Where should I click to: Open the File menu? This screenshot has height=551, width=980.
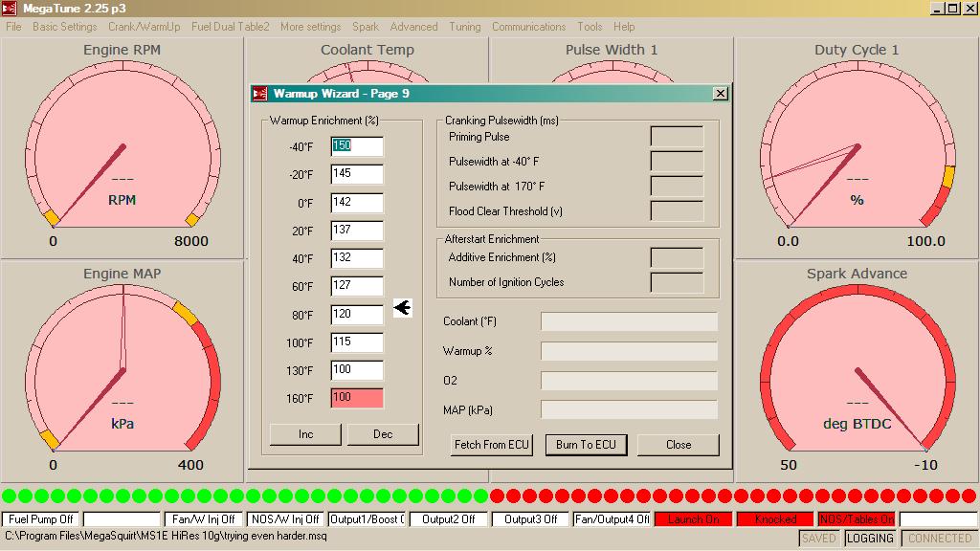[x=13, y=27]
